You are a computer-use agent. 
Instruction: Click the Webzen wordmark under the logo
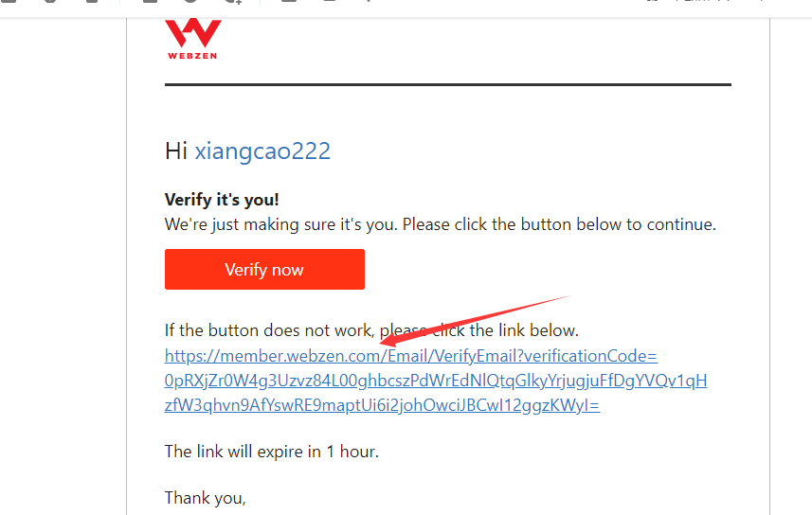point(192,56)
